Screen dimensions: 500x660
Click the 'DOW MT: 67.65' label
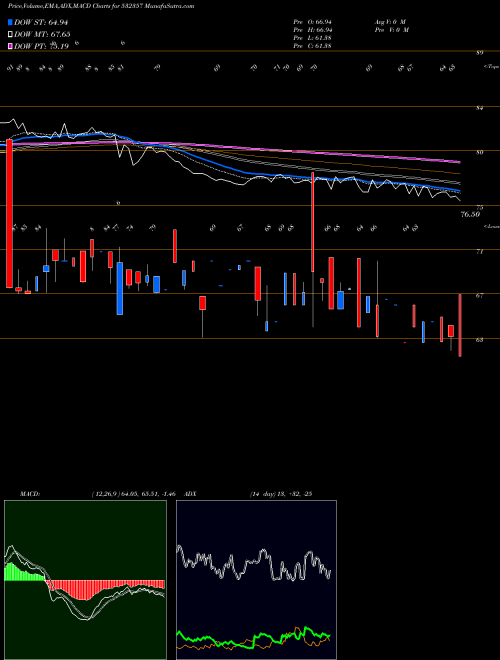(x=42, y=34)
